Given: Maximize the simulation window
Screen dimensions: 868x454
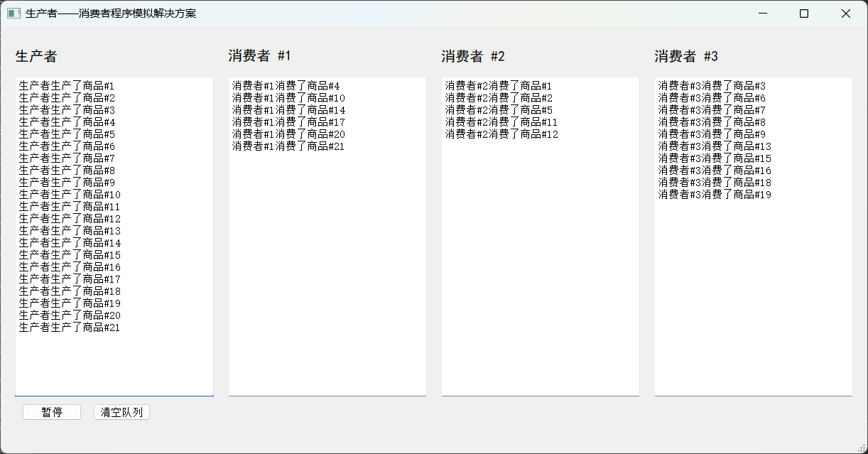Looking at the screenshot, I should coord(804,13).
